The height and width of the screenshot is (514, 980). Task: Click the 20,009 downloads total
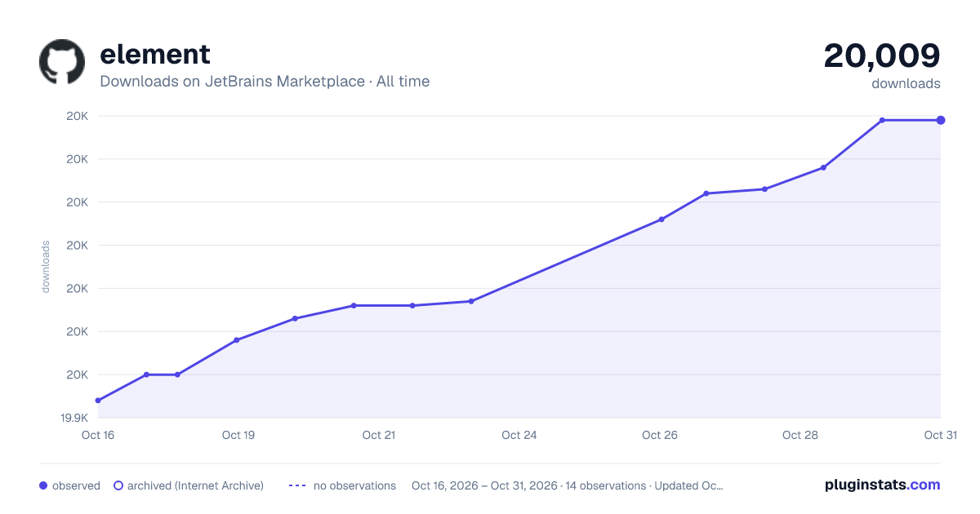tap(882, 55)
